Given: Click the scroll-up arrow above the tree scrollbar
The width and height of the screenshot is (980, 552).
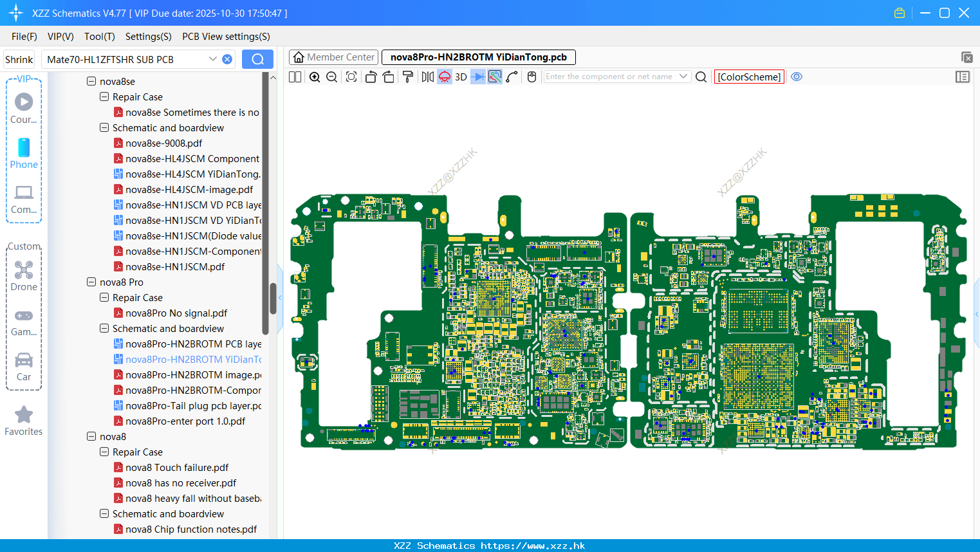Looking at the screenshot, I should click(x=273, y=77).
